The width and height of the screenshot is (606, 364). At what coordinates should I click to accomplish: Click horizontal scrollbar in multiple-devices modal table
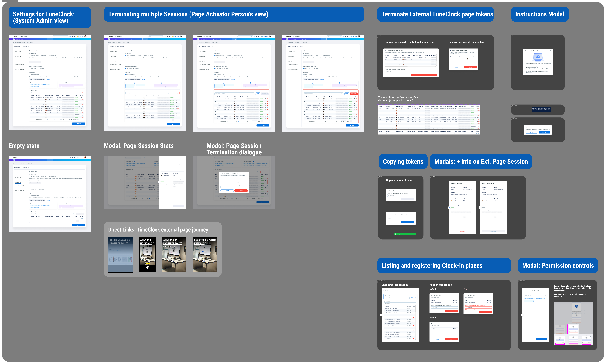[x=410, y=67]
